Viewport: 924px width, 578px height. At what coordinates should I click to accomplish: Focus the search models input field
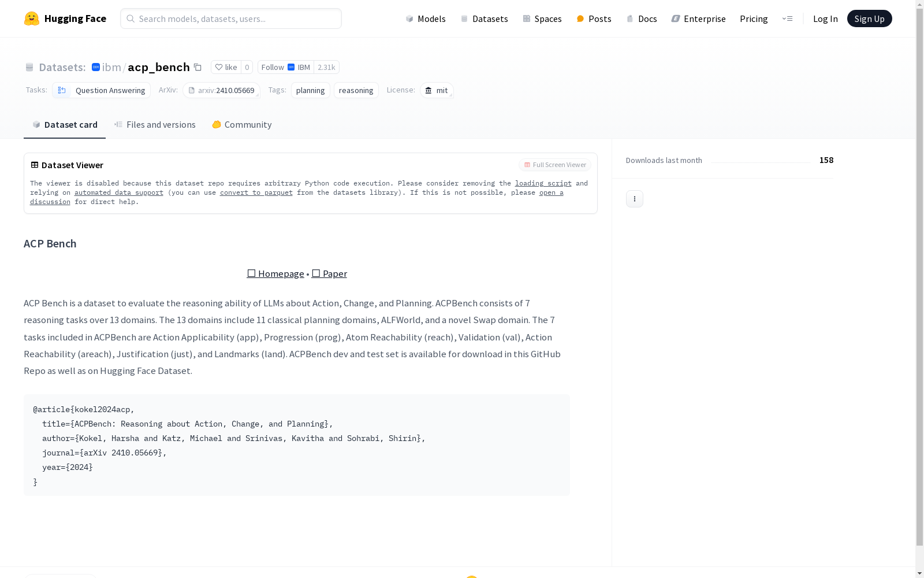point(231,18)
